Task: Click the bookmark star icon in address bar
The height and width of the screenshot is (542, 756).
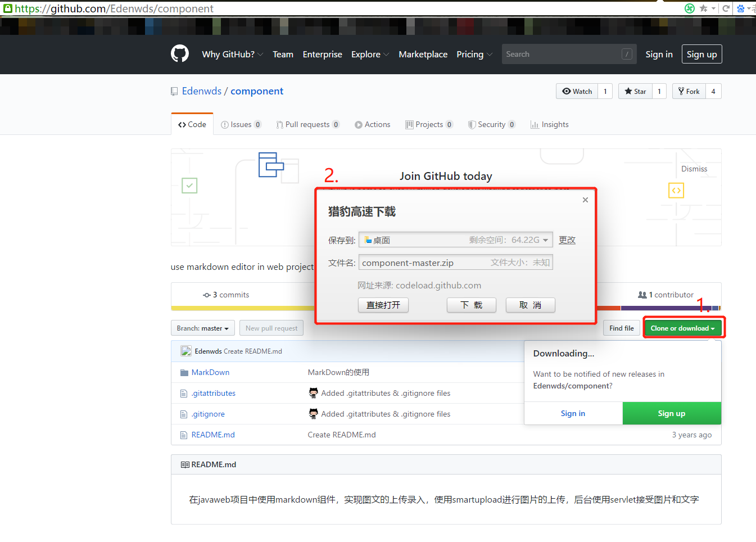Action: [704, 8]
